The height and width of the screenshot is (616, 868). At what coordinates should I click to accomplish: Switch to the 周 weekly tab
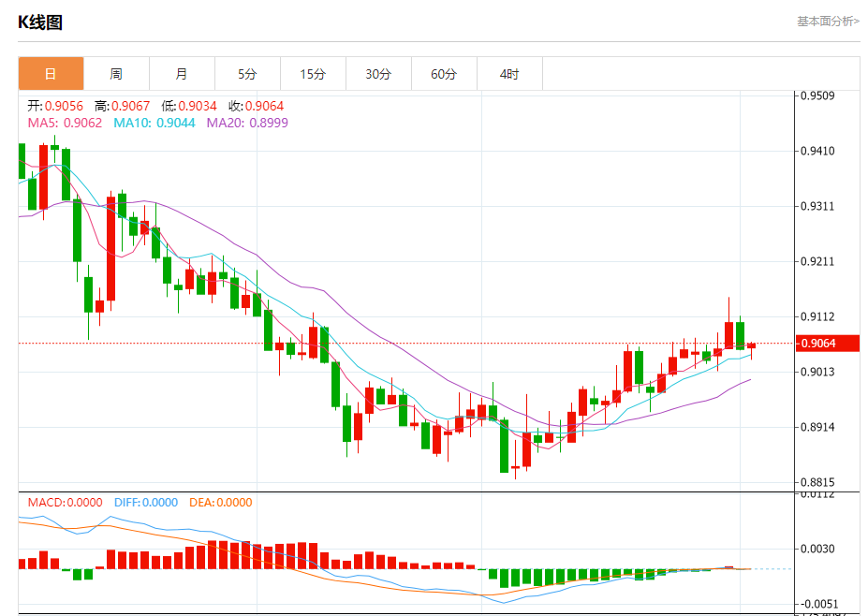tap(116, 74)
